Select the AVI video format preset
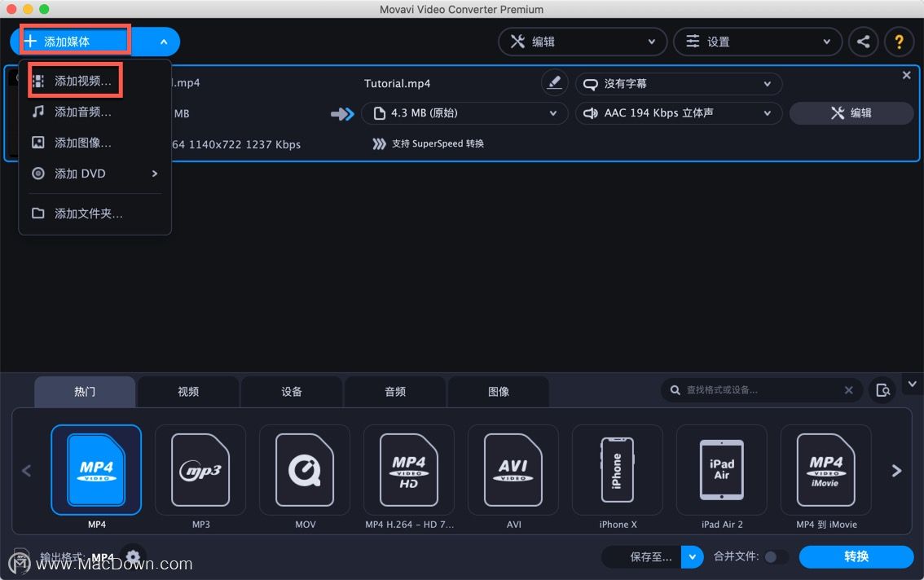924x580 pixels. (x=513, y=470)
